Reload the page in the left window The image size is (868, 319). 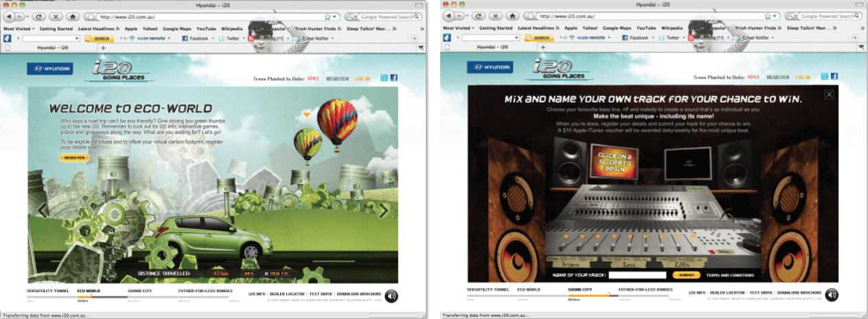tap(38, 16)
